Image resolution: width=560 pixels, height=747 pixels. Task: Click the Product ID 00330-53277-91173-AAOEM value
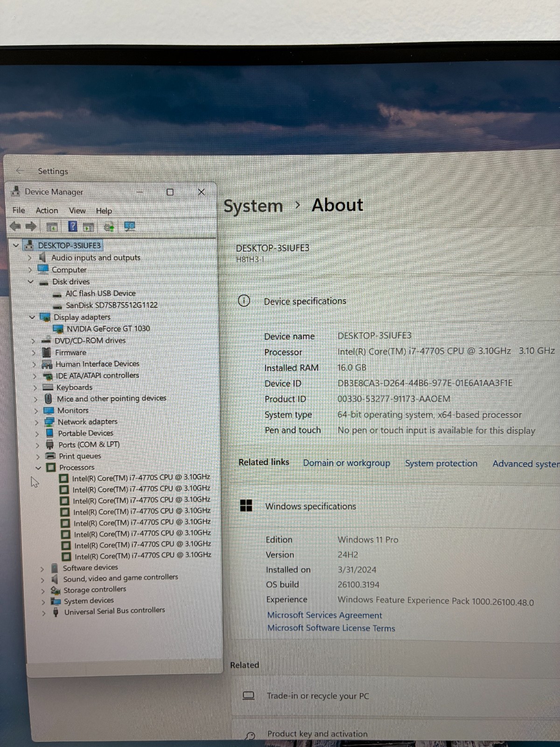coord(394,399)
